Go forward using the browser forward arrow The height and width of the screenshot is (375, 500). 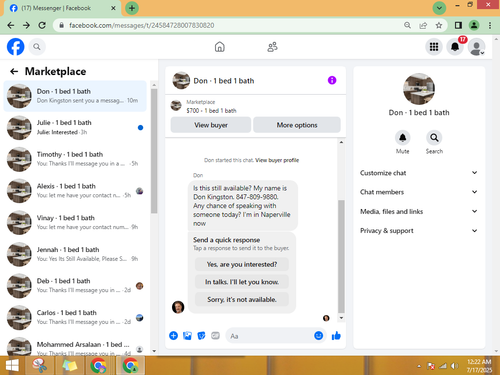pyautogui.click(x=26, y=25)
